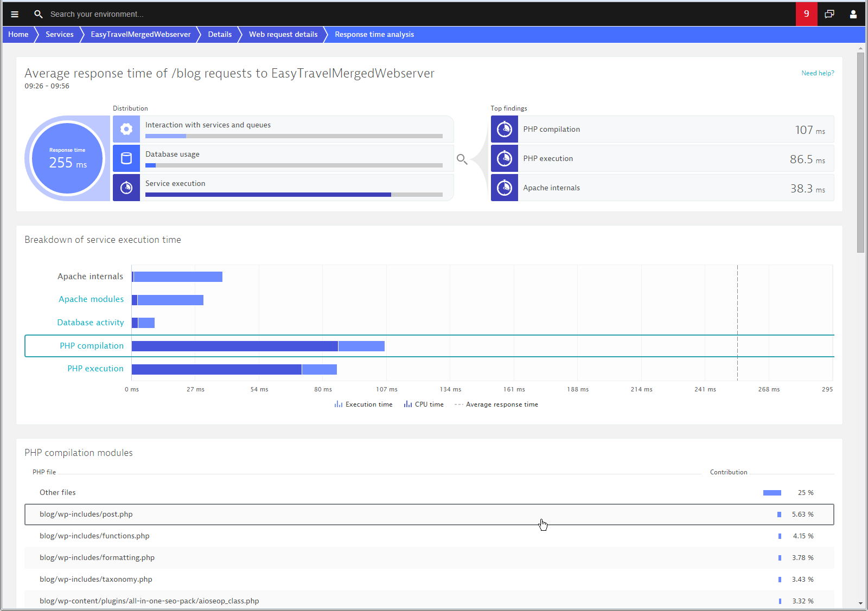Open the hamburger navigation menu
The width and height of the screenshot is (868, 611).
click(15, 14)
